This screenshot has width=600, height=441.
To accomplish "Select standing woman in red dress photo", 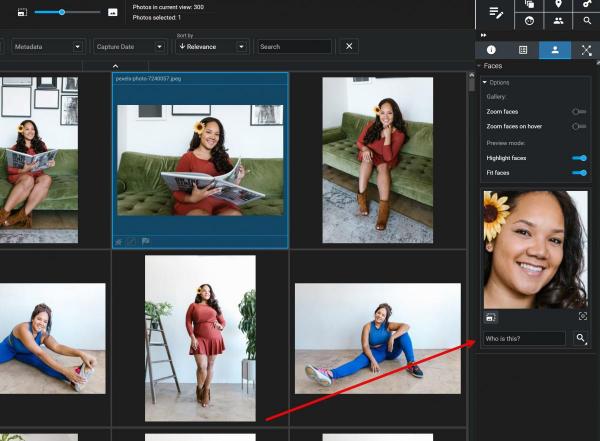I will click(x=200, y=338).
